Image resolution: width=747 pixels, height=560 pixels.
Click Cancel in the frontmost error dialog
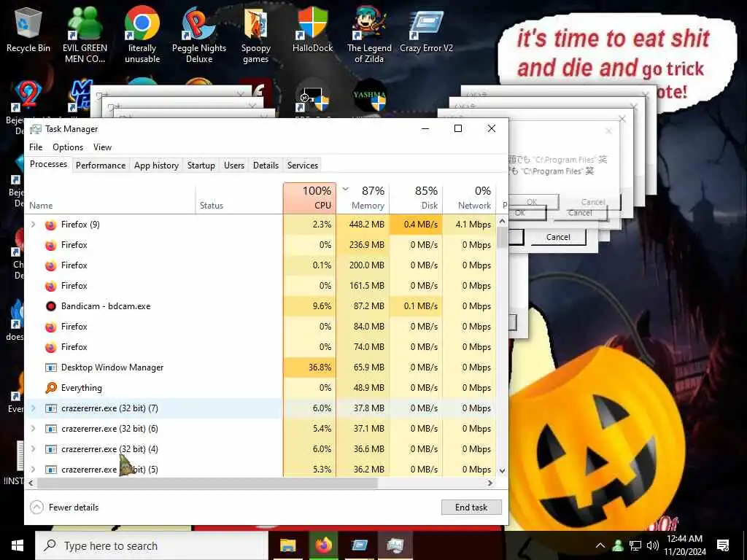[558, 237]
